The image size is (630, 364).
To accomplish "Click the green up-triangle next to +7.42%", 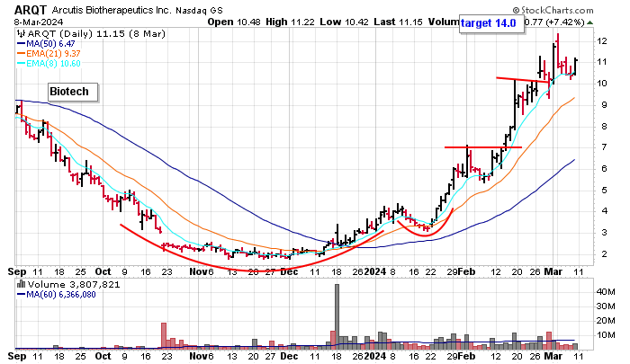I will coord(589,22).
